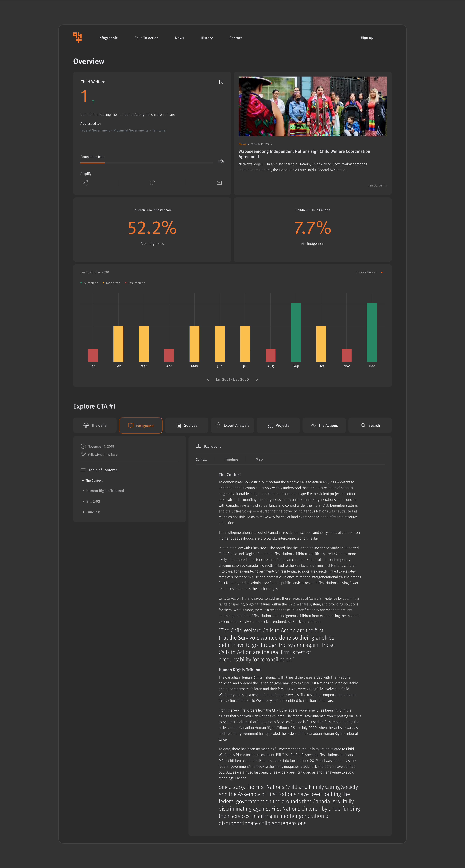Jump to Bill C-92 in contents
Image resolution: width=465 pixels, height=868 pixels.
[x=93, y=501]
